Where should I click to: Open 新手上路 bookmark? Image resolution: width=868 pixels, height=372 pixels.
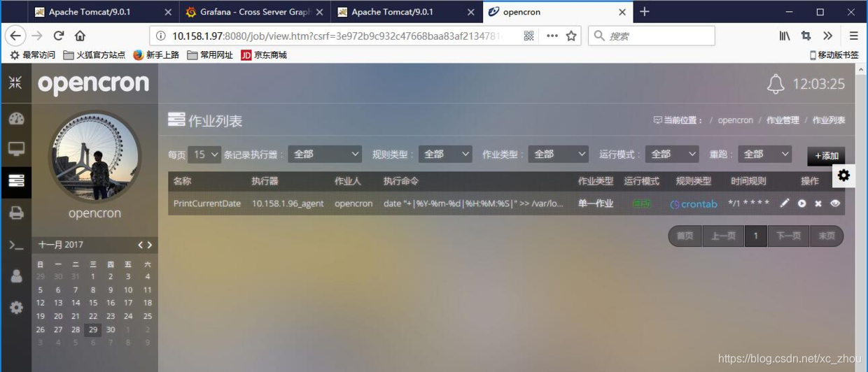point(156,55)
